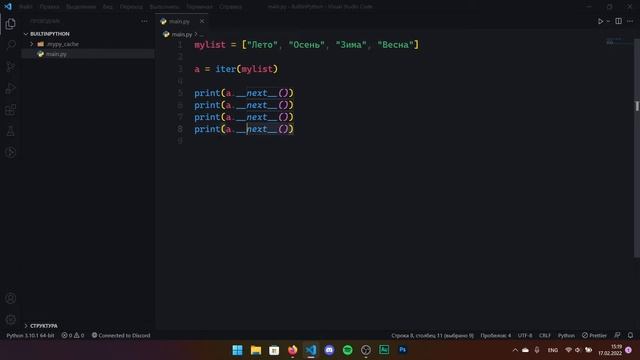Open the Manage gear icon
Viewport: 640px width, 360px height.
click(11, 319)
